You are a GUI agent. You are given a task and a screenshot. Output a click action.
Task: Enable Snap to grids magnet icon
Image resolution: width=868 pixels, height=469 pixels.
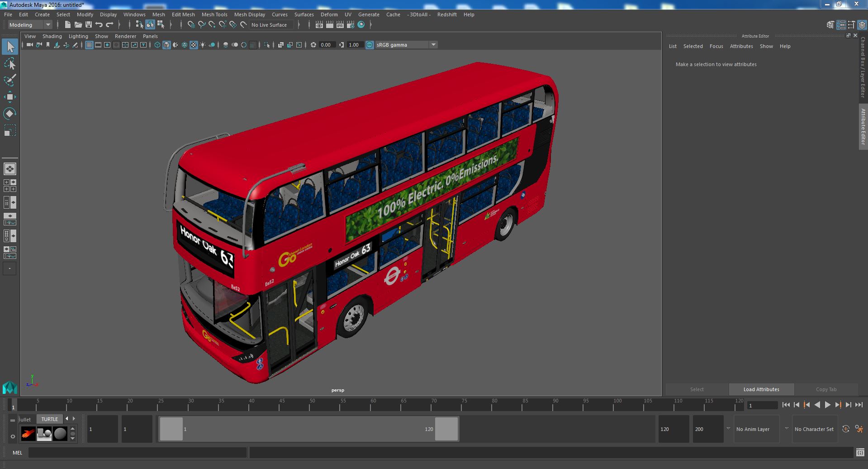[x=191, y=25]
